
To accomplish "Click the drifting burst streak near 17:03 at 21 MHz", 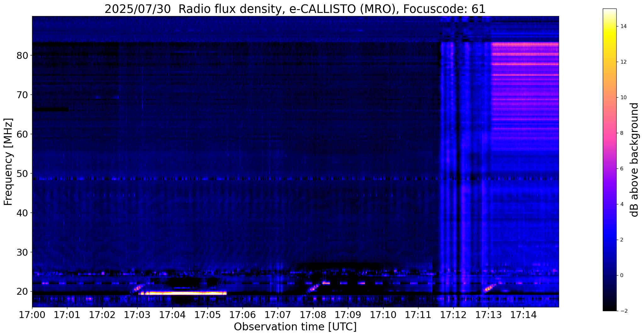I will pyautogui.click(x=138, y=288).
